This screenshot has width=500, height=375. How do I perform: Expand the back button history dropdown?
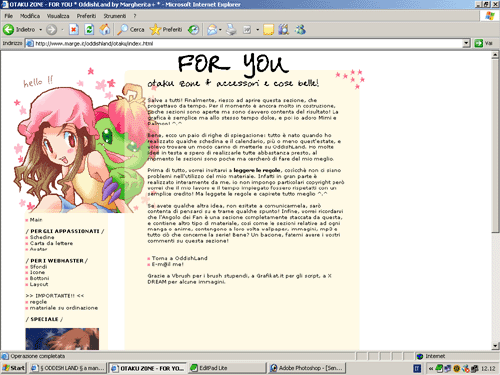click(40, 30)
